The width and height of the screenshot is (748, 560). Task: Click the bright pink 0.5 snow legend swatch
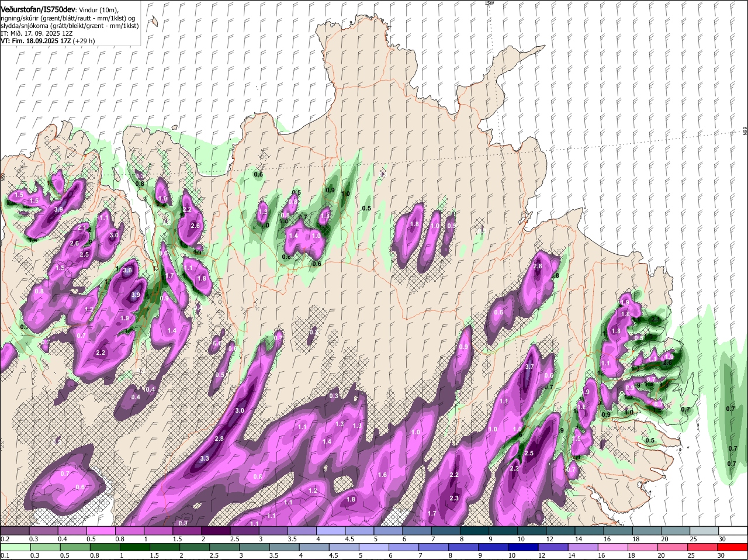(101, 531)
